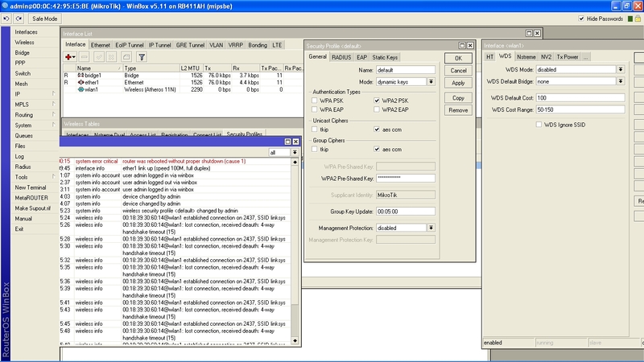The height and width of the screenshot is (362, 644).
Task: Toggle Hide Passwords checkbox
Action: pyautogui.click(x=581, y=19)
